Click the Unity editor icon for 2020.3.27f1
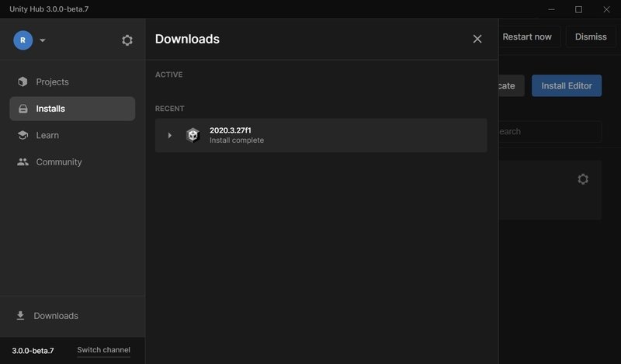 (193, 135)
